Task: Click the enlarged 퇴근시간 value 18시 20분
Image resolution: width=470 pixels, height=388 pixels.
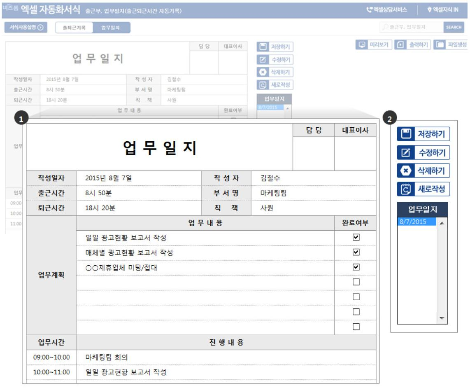Action: 100,208
